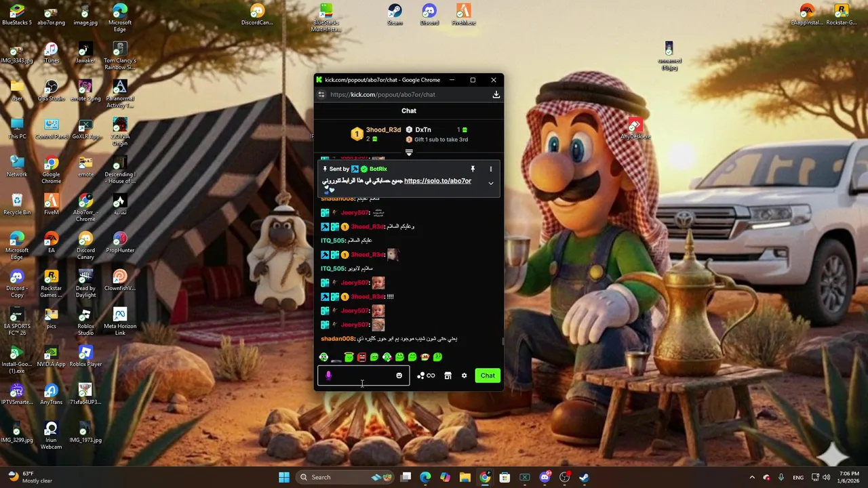
Task: Select Recycle Bin desktop icon
Action: click(x=17, y=205)
